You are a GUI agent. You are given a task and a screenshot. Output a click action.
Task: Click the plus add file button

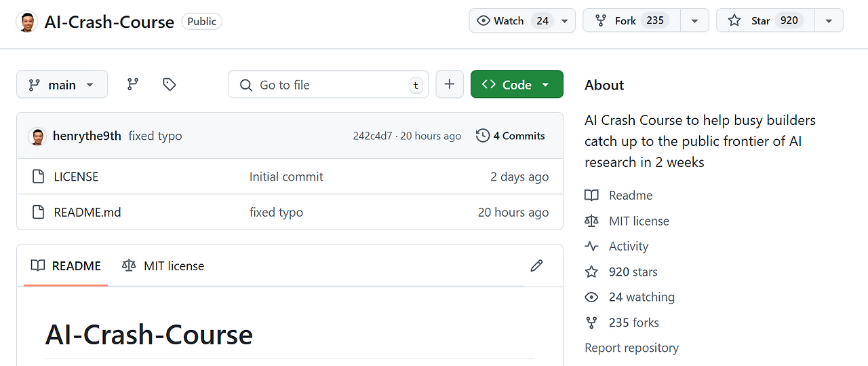coord(449,84)
